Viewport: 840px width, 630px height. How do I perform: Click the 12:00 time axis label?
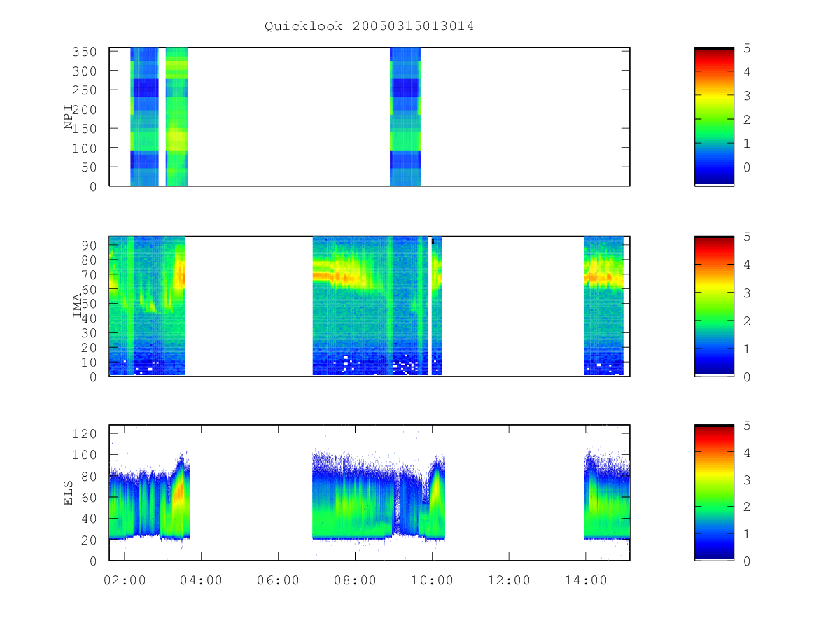[509, 580]
